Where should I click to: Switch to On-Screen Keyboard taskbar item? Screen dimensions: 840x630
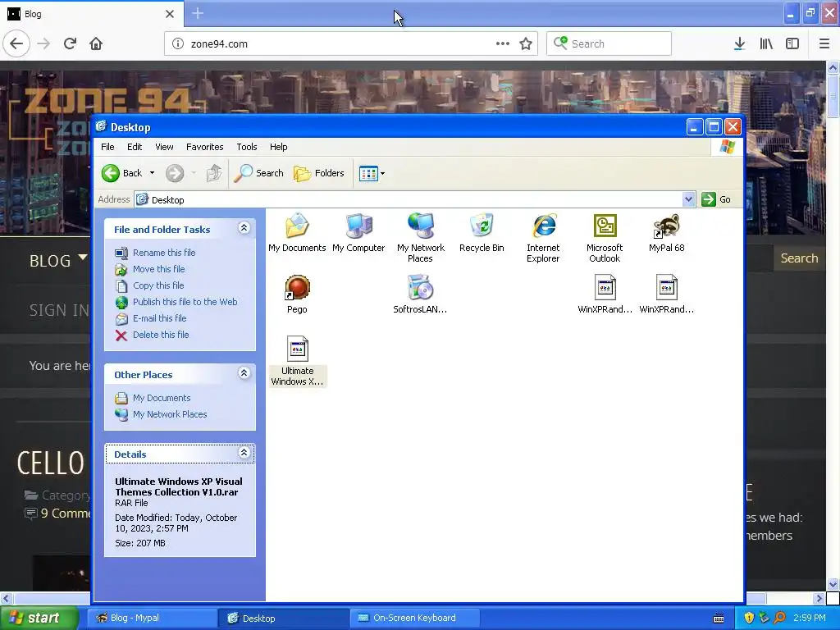413,618
